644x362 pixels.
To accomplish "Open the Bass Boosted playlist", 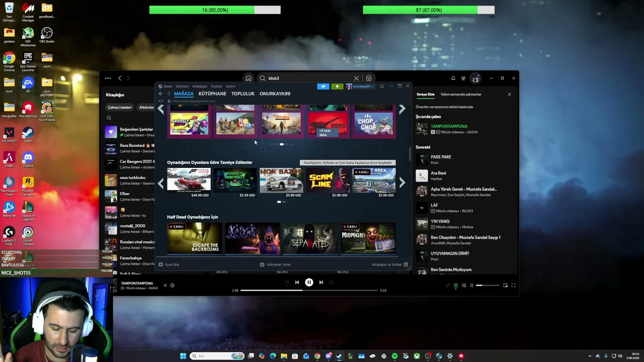I will tap(130, 148).
